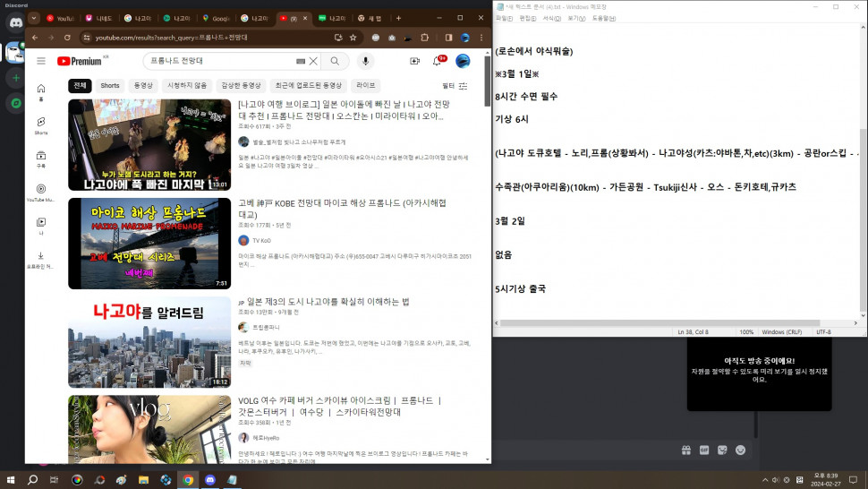The width and height of the screenshot is (868, 489).
Task: Select the '전체' filter chip
Action: coord(81,85)
